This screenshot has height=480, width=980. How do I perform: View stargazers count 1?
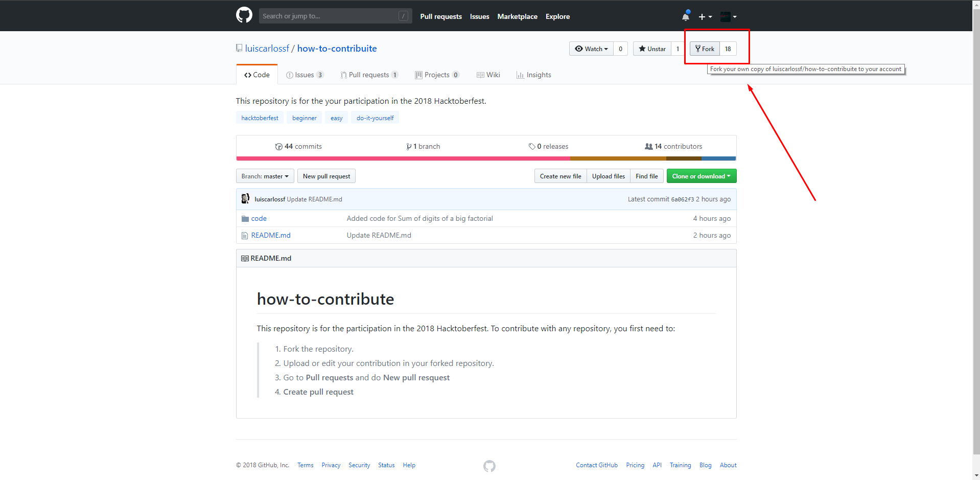click(x=678, y=49)
